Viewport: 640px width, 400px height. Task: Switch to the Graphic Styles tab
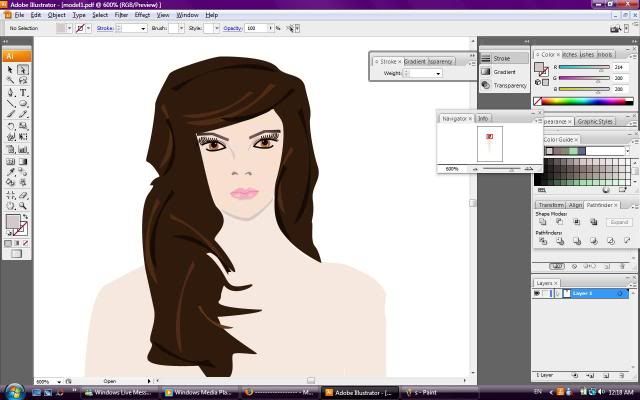[x=594, y=121]
